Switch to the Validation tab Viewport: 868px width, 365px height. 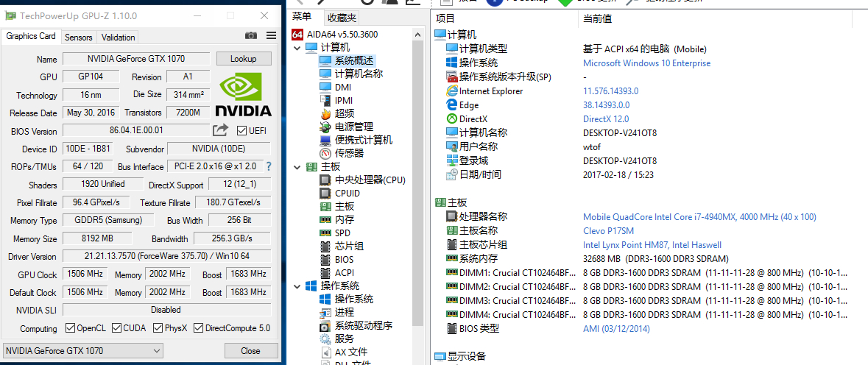point(118,38)
